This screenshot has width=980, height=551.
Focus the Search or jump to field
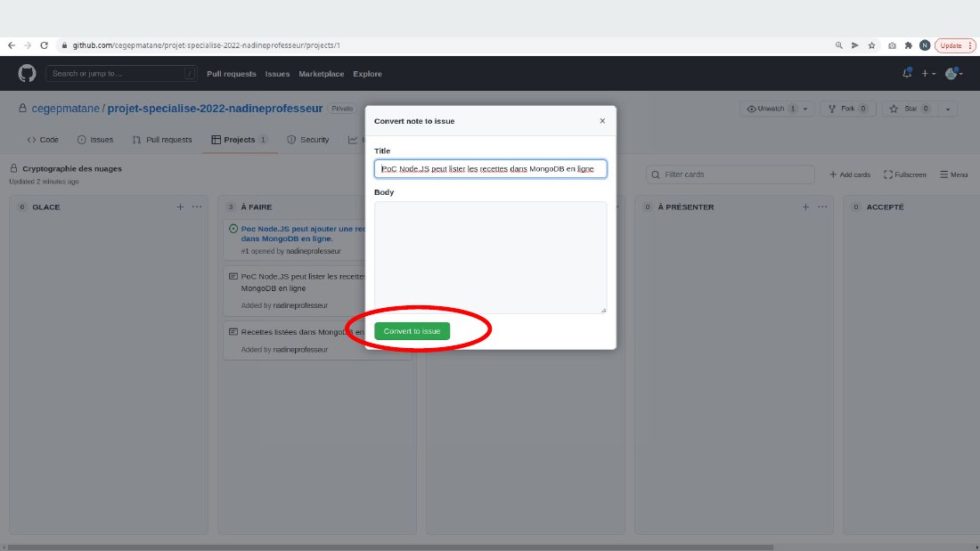tap(121, 74)
